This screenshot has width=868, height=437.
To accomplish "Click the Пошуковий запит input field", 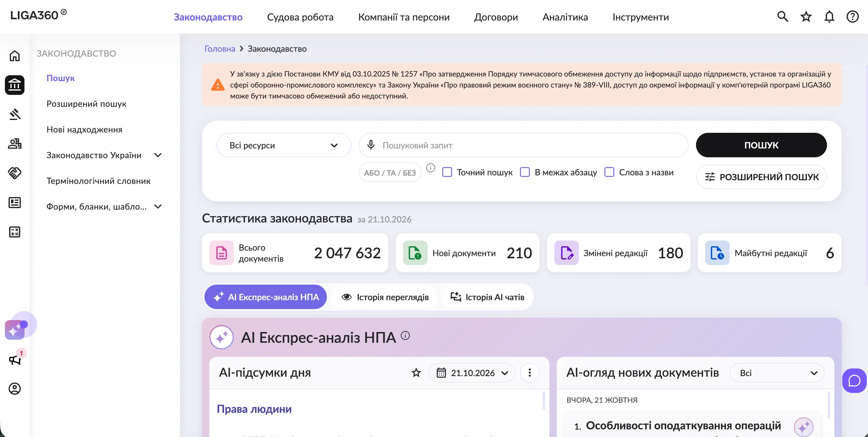I will coord(523,145).
